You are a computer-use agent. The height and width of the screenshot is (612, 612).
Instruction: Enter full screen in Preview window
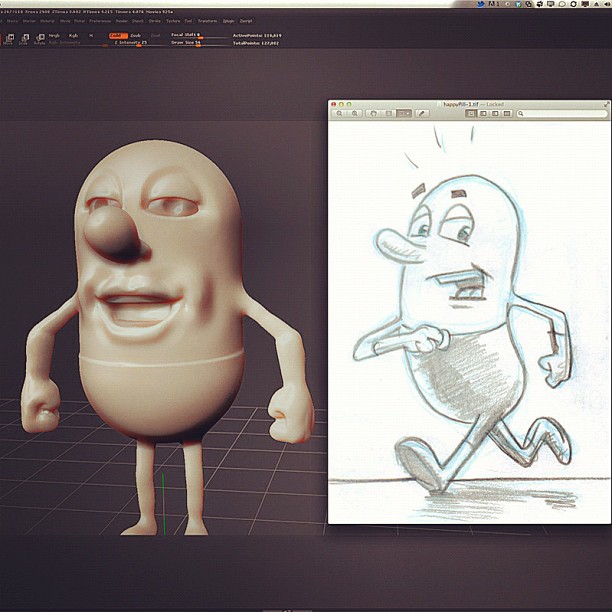tap(607, 104)
